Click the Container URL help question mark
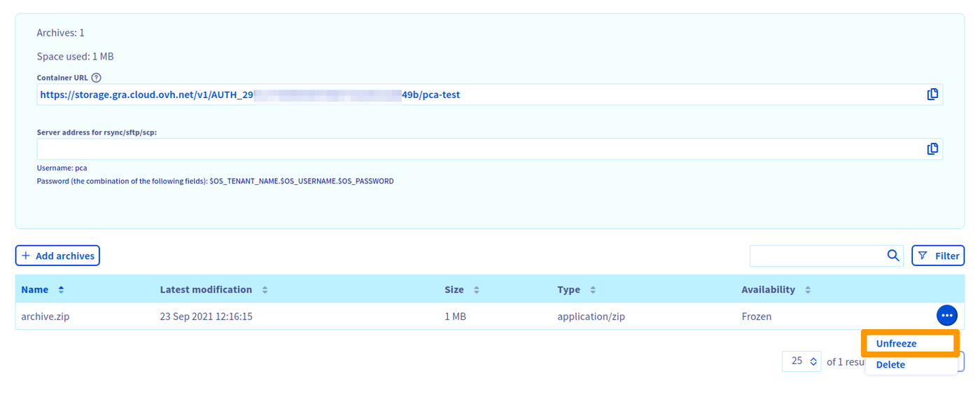Image resolution: width=980 pixels, height=395 pixels. pyautogui.click(x=97, y=78)
